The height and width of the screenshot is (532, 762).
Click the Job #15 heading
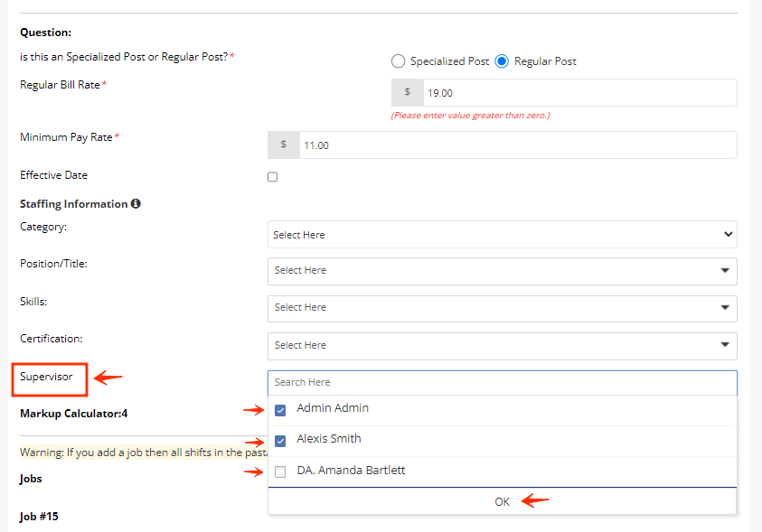click(x=39, y=517)
